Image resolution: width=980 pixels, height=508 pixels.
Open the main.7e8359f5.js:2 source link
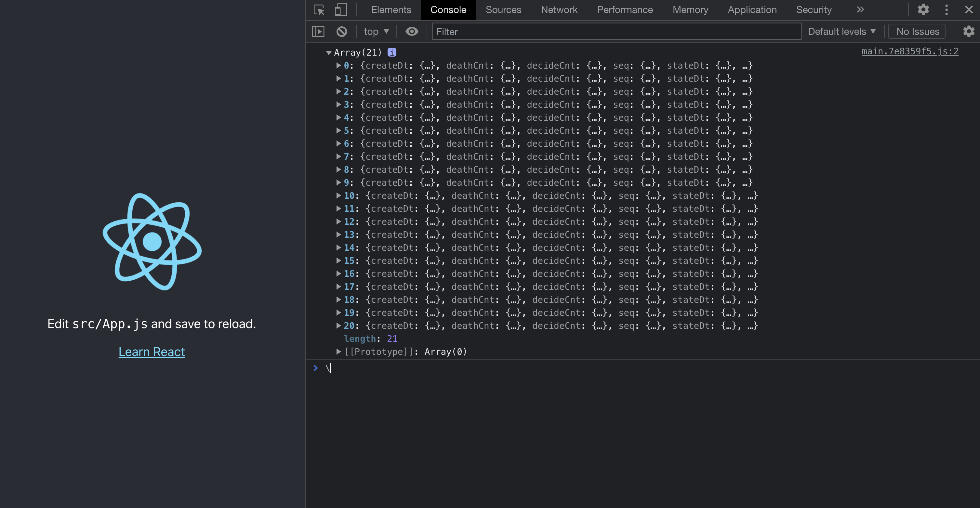pos(910,51)
